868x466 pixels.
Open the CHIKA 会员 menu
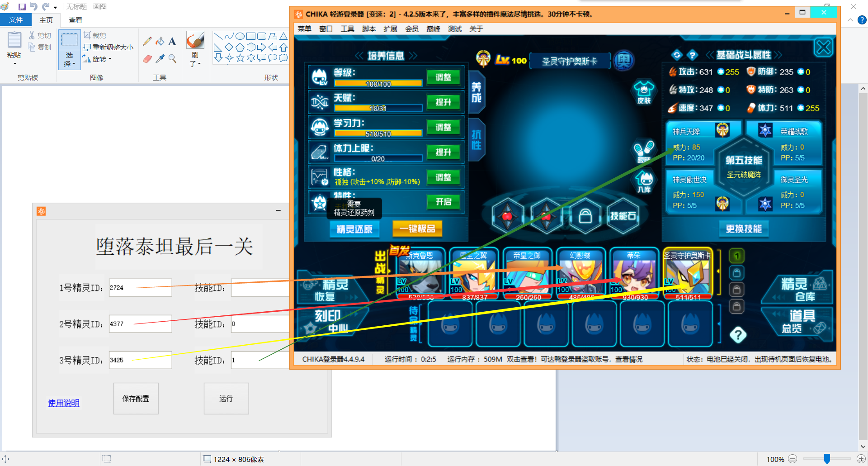[412, 29]
